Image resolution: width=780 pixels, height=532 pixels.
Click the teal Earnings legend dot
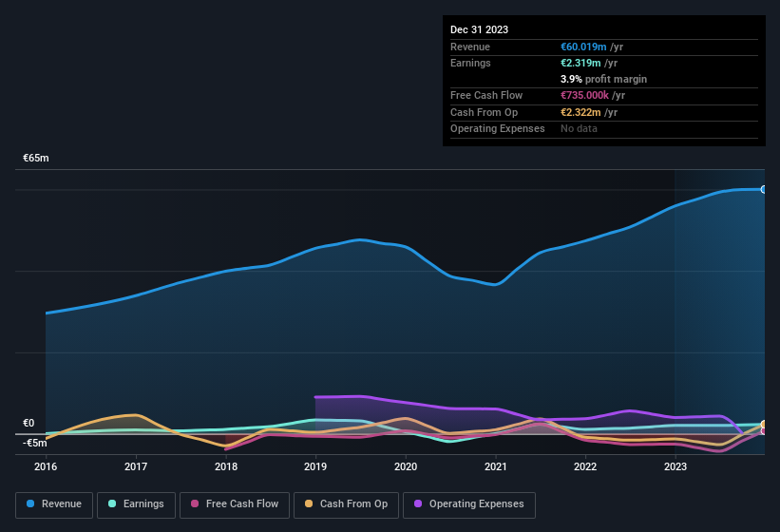(x=112, y=503)
